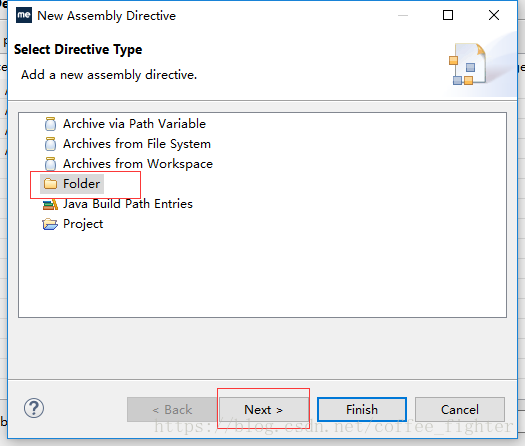Select 'Archives from Workspace' directive

tap(138, 164)
